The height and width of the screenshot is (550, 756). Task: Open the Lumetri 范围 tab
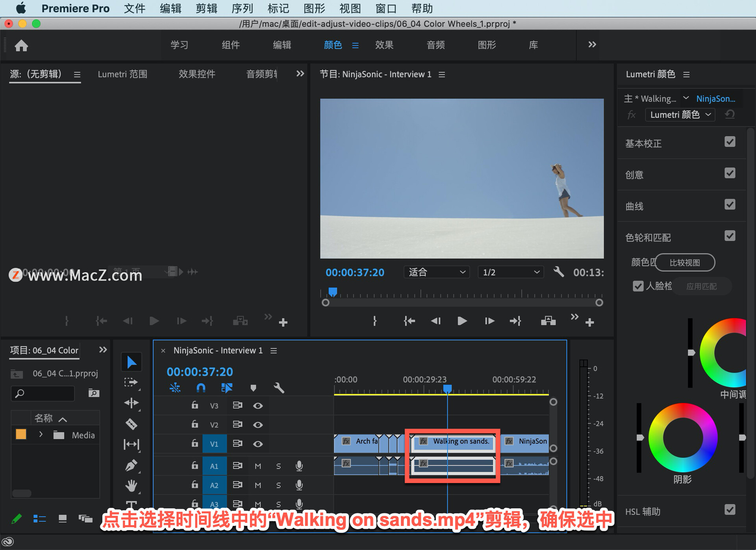click(122, 74)
